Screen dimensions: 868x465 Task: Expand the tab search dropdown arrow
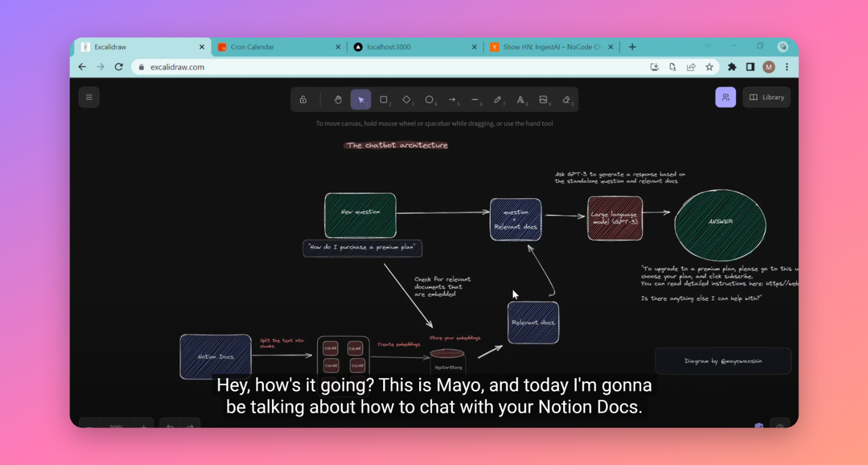click(x=708, y=46)
